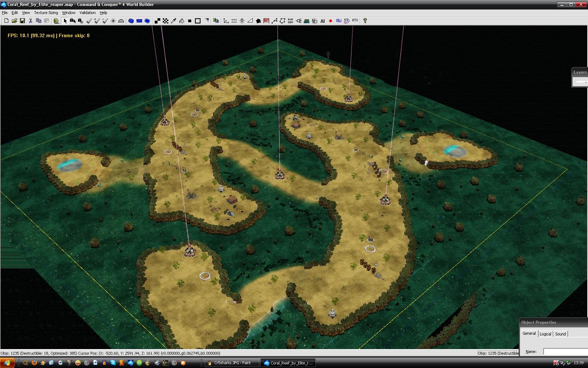Click the Open file folder icon
588x368 pixels.
(14, 21)
